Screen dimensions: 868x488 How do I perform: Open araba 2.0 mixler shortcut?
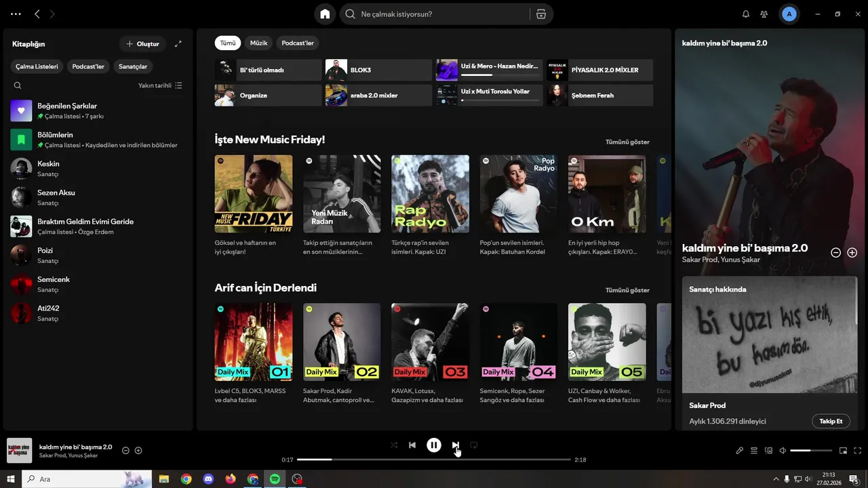coord(378,95)
